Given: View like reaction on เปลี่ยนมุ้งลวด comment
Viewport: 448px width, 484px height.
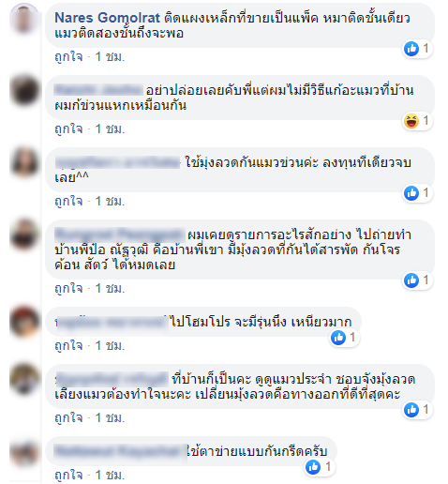Looking at the screenshot, I should click(x=417, y=410).
